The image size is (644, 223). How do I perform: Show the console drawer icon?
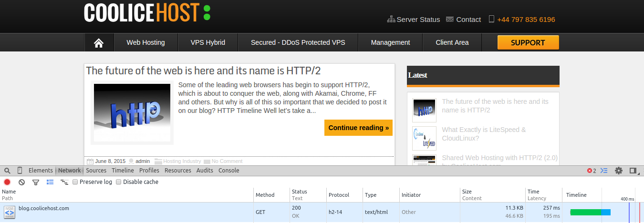[x=604, y=171]
